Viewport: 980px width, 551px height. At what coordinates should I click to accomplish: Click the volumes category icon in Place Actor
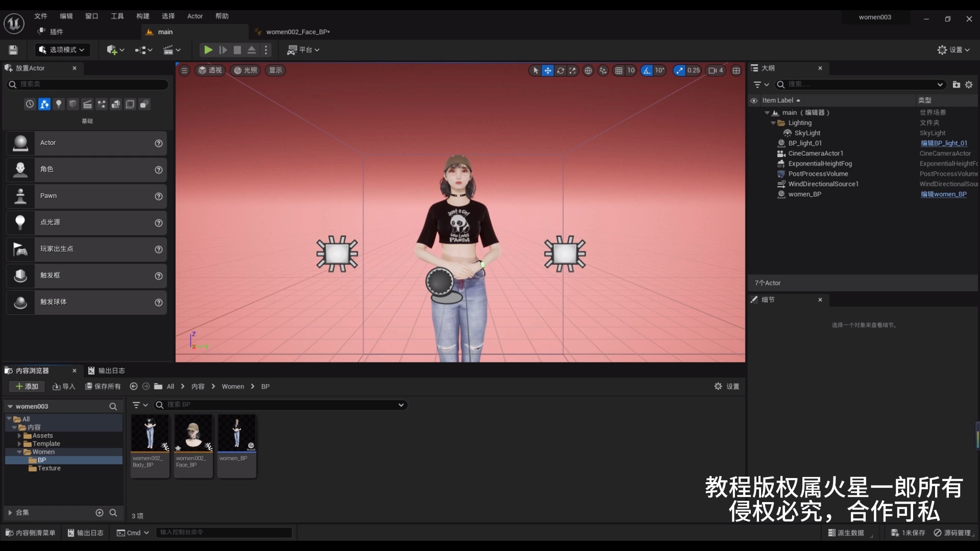(x=130, y=104)
